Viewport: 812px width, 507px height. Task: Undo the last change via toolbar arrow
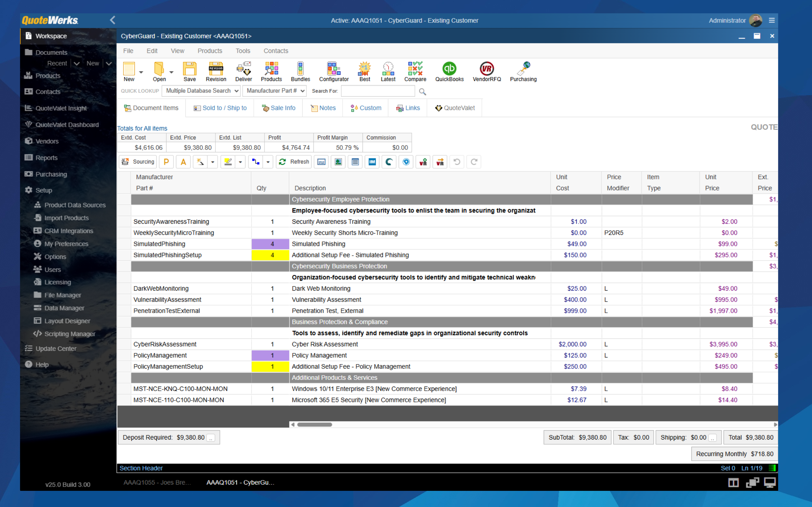(457, 162)
